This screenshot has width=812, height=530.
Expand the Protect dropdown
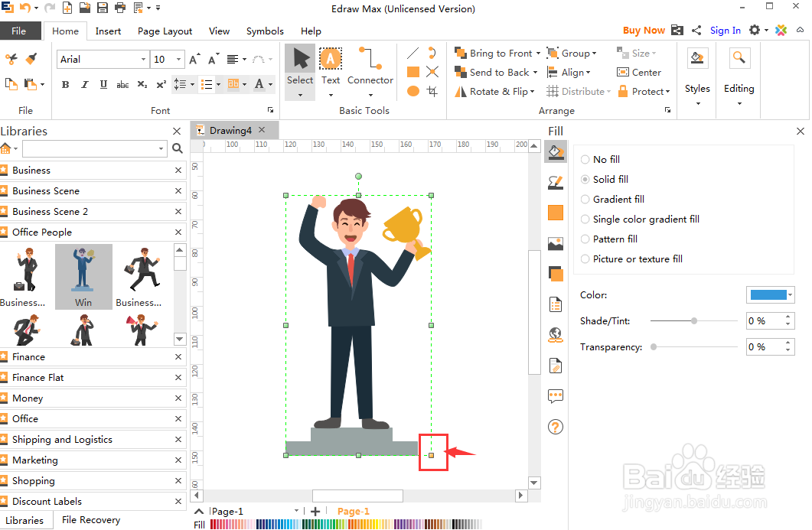point(668,92)
